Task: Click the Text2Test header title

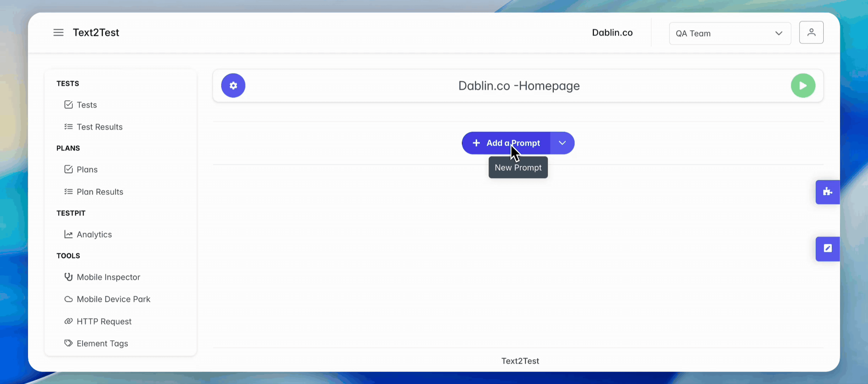Action: [x=96, y=33]
